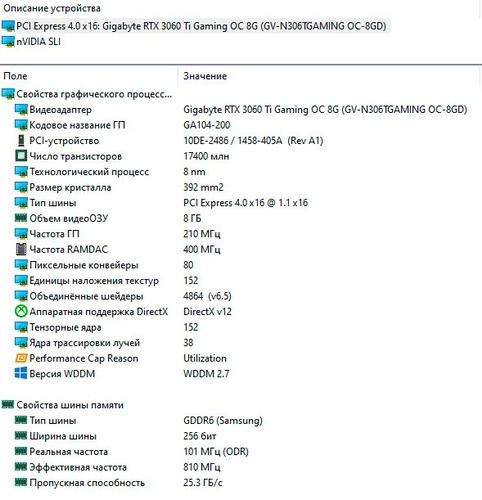Click the Свойства шины памяти group icon

pyautogui.click(x=8, y=405)
